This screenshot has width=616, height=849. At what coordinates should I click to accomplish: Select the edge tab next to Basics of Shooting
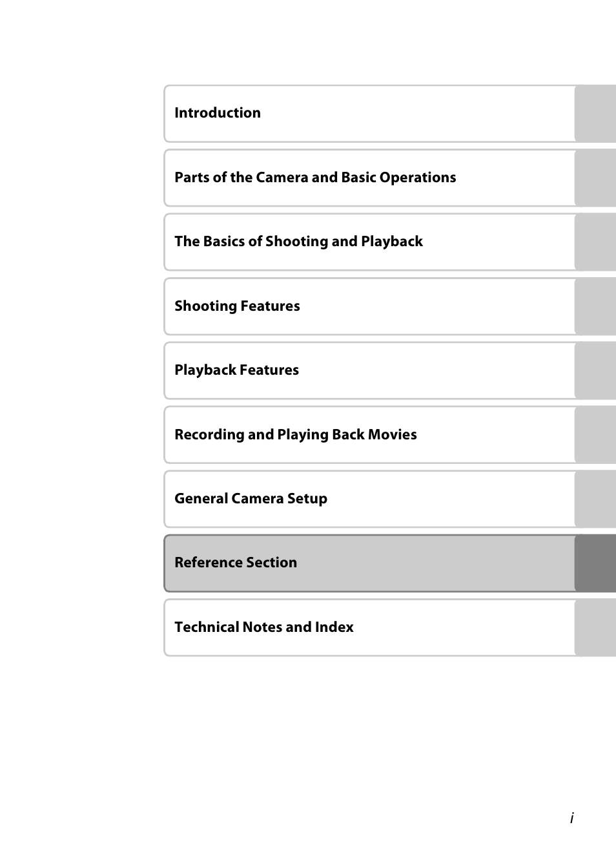point(595,242)
